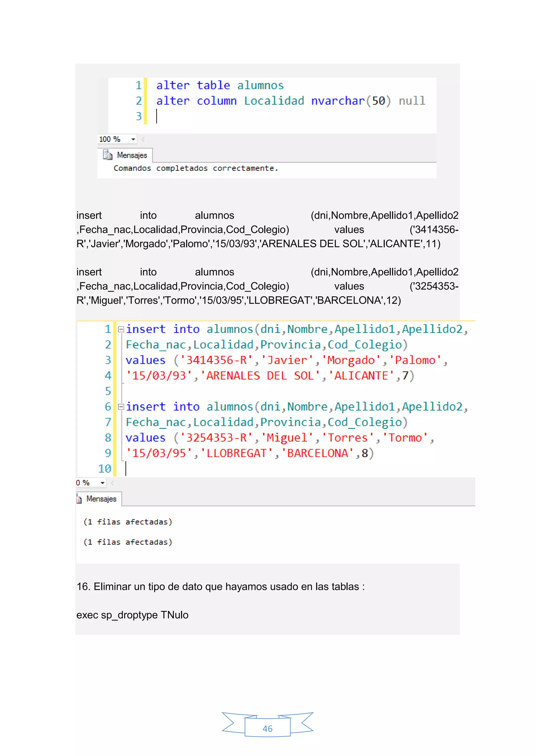
Task: Click the 'nvarchar' keyword in line 2
Action: click(338, 101)
